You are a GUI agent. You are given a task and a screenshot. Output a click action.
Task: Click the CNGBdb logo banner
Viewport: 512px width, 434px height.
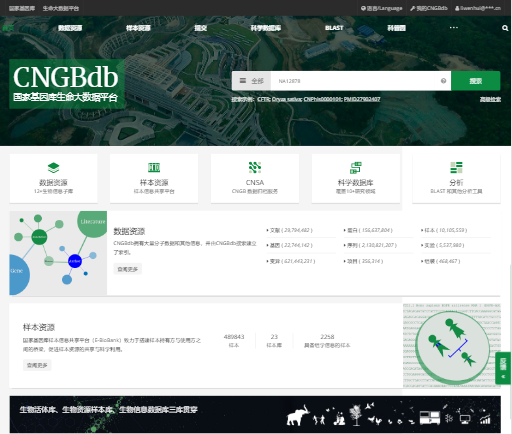click(x=67, y=84)
